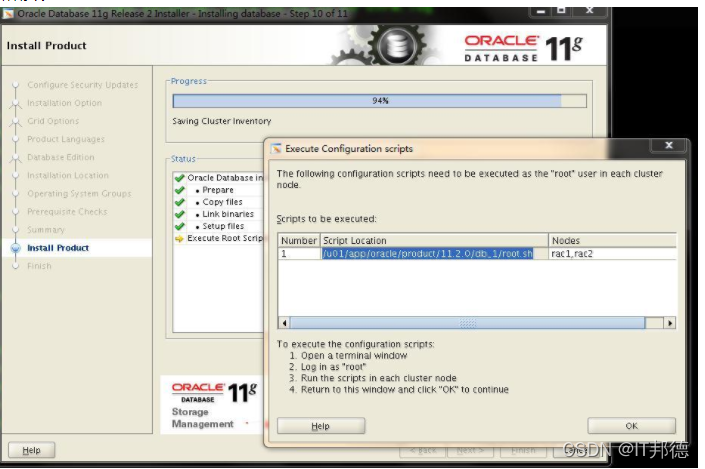The width and height of the screenshot is (705, 469).
Task: Click the Install Product step bullet icon
Action: [x=16, y=248]
